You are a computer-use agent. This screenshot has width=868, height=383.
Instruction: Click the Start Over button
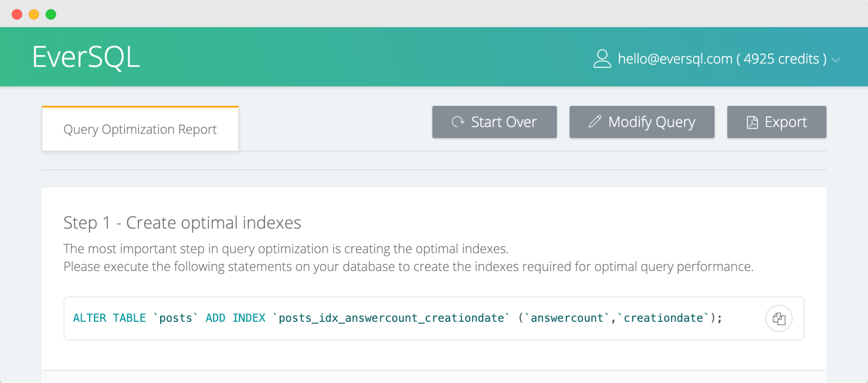[494, 122]
